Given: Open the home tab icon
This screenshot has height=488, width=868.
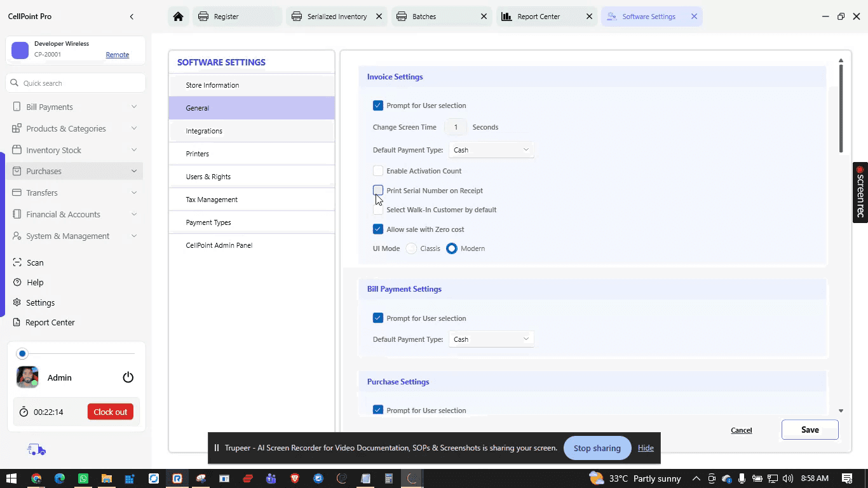Looking at the screenshot, I should tap(179, 17).
